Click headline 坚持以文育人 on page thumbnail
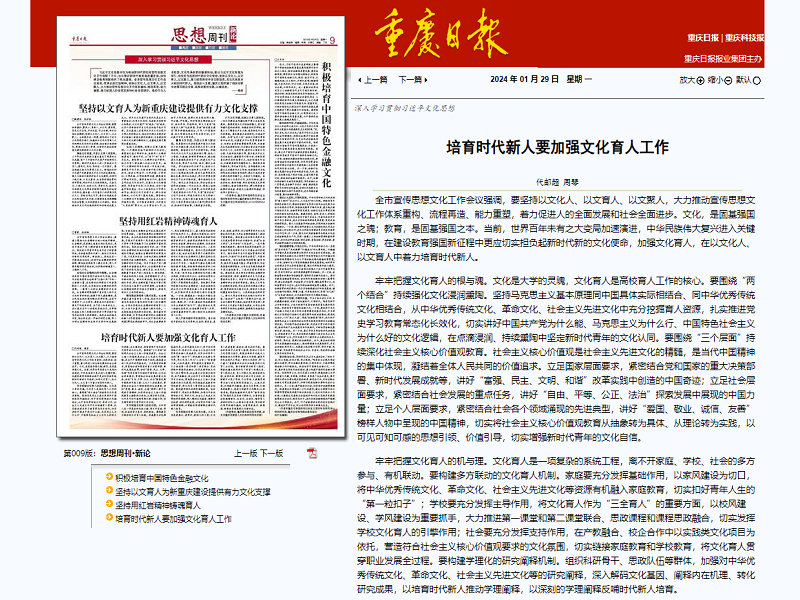The image size is (800, 600). pos(168,108)
